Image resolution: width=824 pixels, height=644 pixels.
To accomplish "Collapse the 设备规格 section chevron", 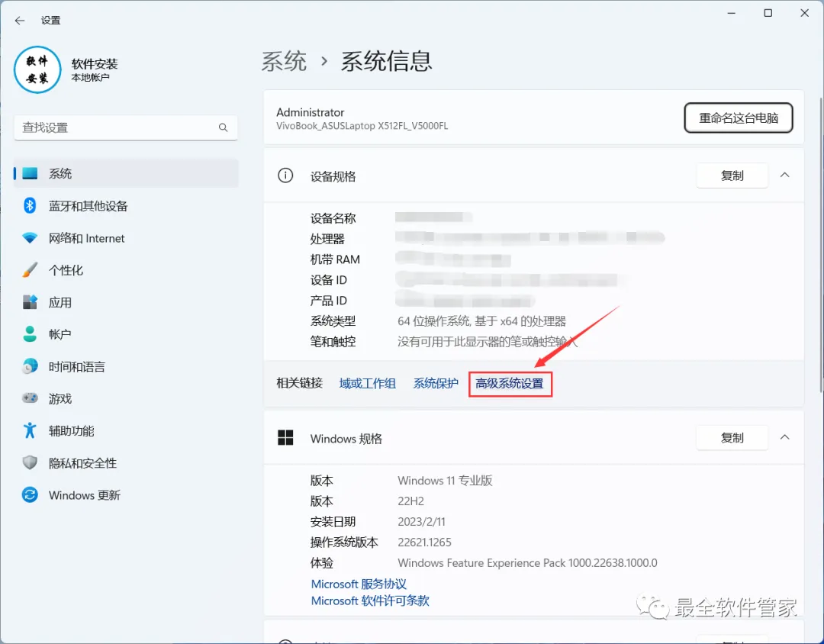I will 784,175.
